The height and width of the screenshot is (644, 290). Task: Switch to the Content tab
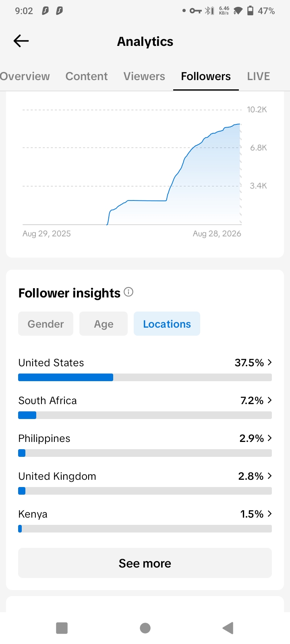87,76
